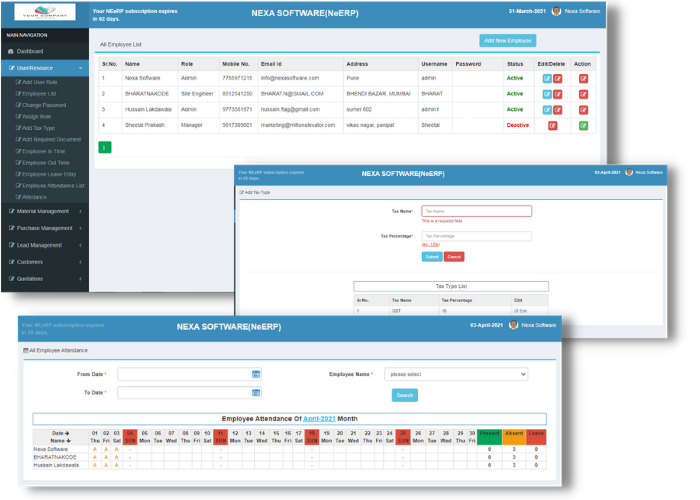The width and height of the screenshot is (700, 500).
Task: Click delete icon for BHARATNAKODE employee row
Action: [558, 93]
